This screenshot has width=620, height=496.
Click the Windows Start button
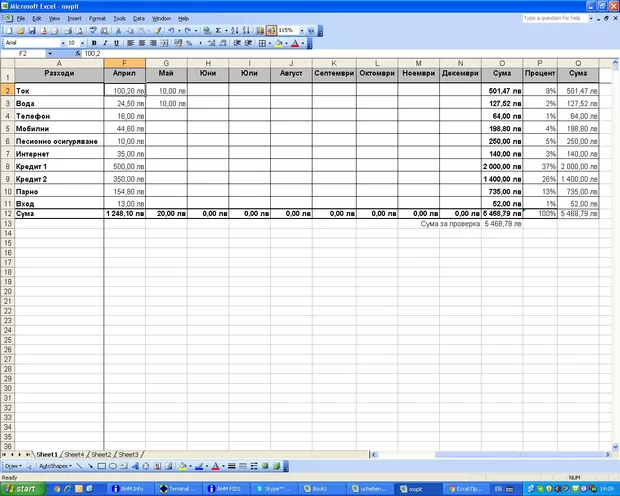click(22, 489)
